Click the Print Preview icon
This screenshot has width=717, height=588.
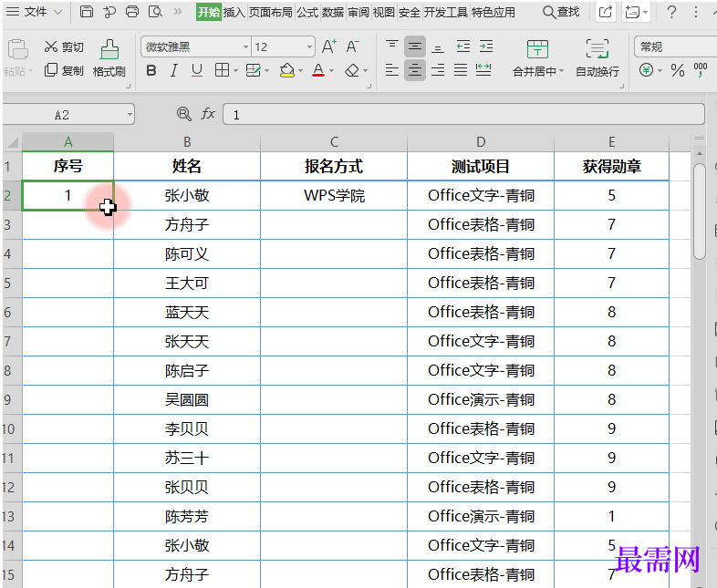point(155,12)
